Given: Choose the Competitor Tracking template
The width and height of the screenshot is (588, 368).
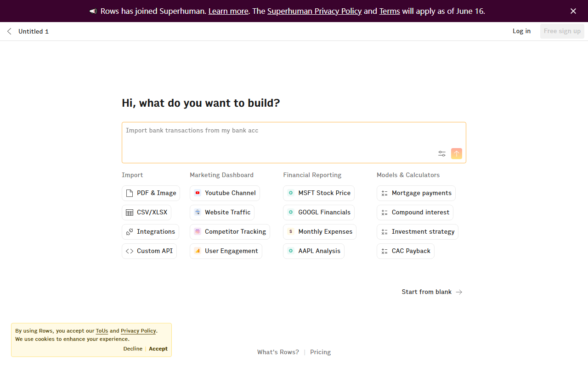Looking at the screenshot, I should [x=230, y=232].
